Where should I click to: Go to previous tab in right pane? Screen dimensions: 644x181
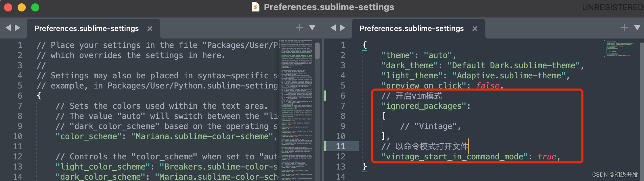coord(333,28)
